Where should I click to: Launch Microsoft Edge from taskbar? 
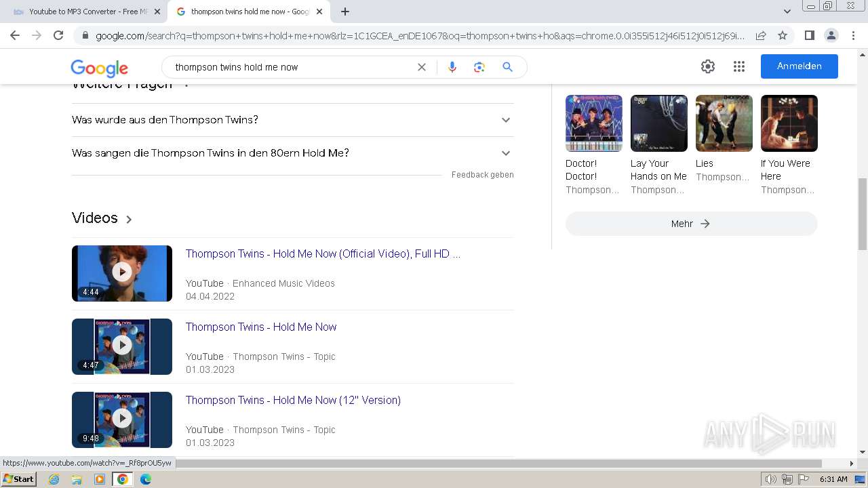(x=146, y=479)
